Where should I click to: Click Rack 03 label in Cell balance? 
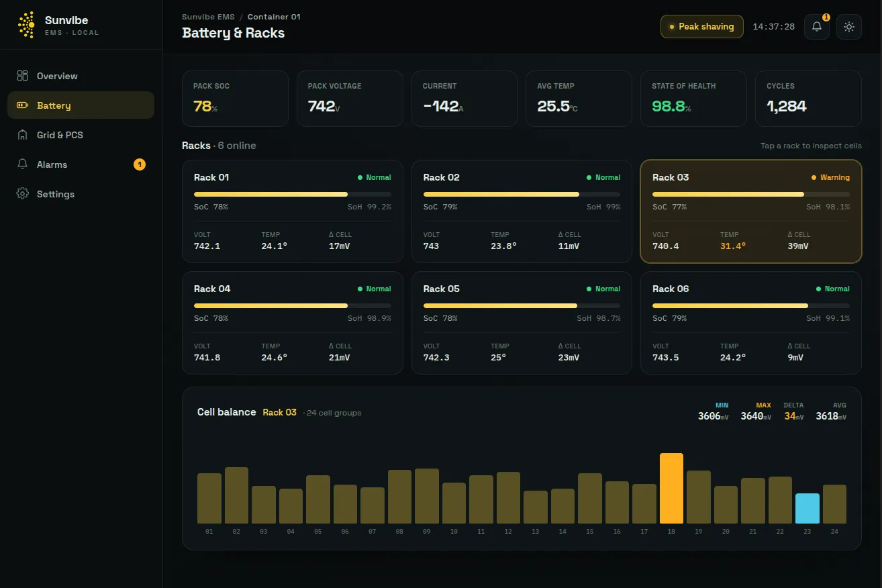(279, 412)
